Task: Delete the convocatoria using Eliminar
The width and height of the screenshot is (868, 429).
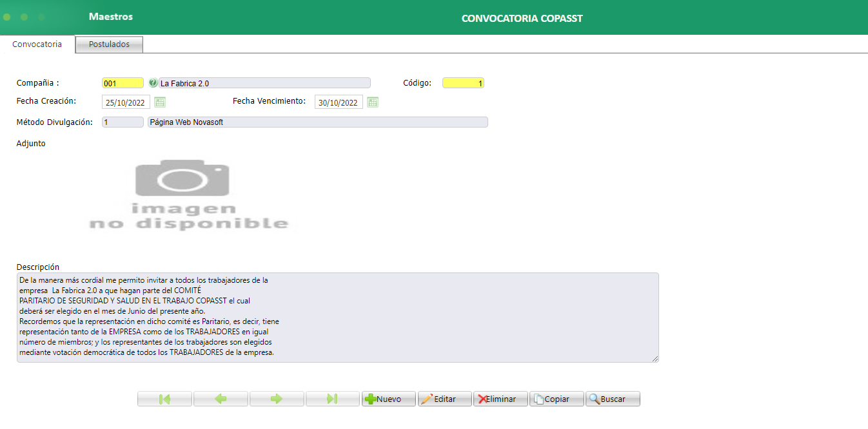Action: coord(500,398)
